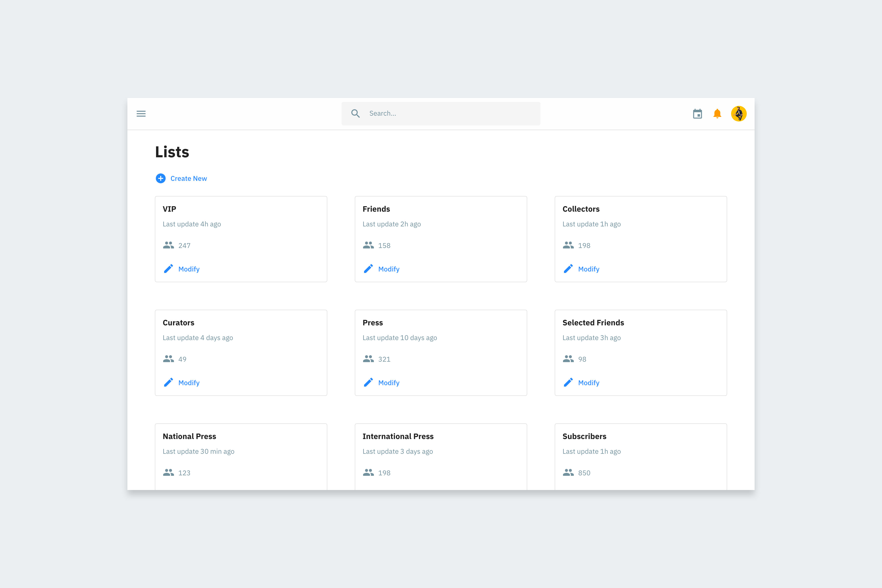
Task: Click pencil icon on Friends card
Action: [x=368, y=269]
